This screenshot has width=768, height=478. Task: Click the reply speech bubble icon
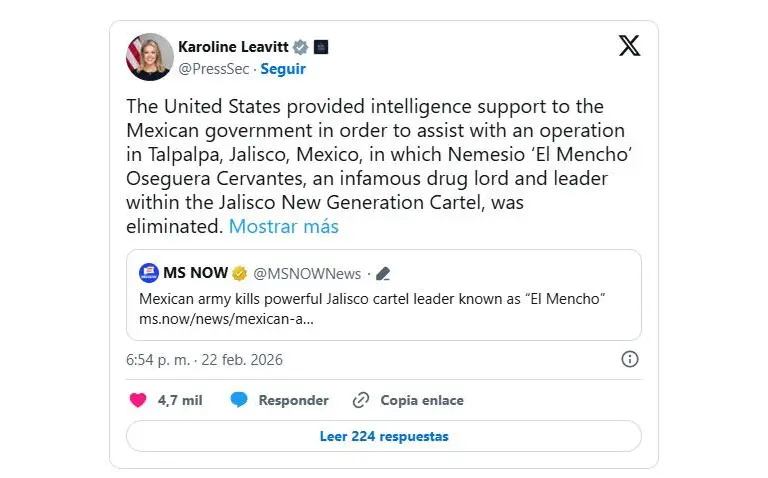point(239,400)
